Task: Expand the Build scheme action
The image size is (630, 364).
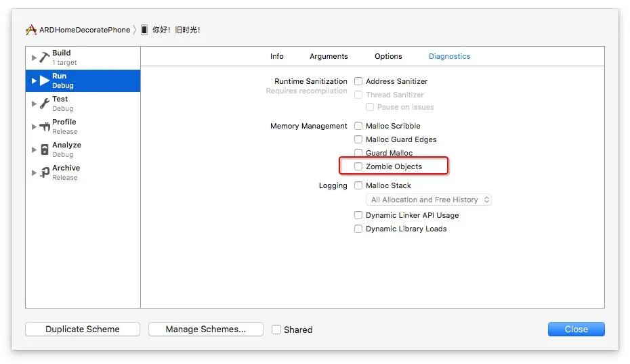Action: 35,58
